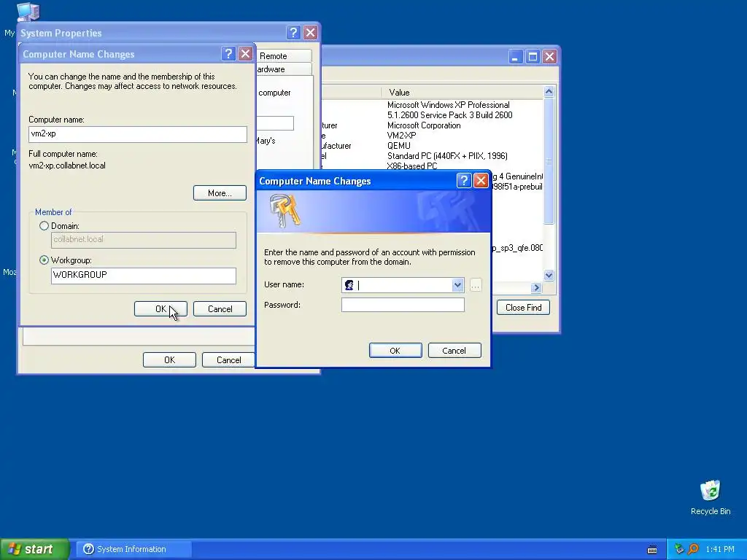The image size is (747, 560).
Task: Maximize the System Information window
Action: (533, 57)
